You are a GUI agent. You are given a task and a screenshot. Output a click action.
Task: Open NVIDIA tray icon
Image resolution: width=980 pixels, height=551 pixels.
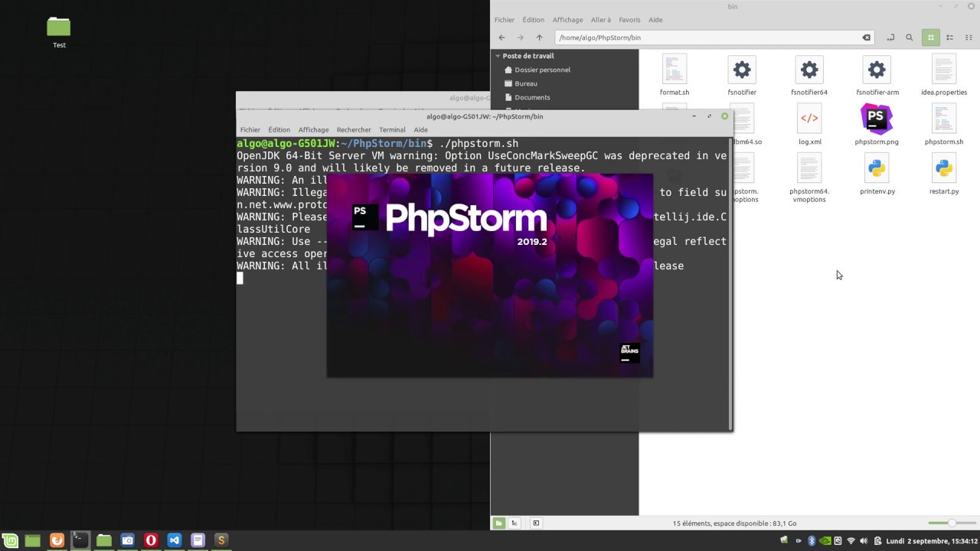pyautogui.click(x=825, y=541)
